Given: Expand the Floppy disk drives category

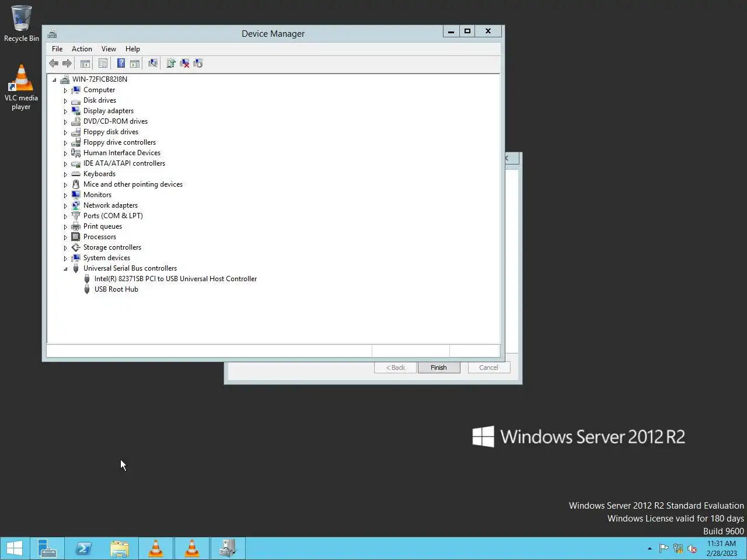Looking at the screenshot, I should (x=65, y=132).
